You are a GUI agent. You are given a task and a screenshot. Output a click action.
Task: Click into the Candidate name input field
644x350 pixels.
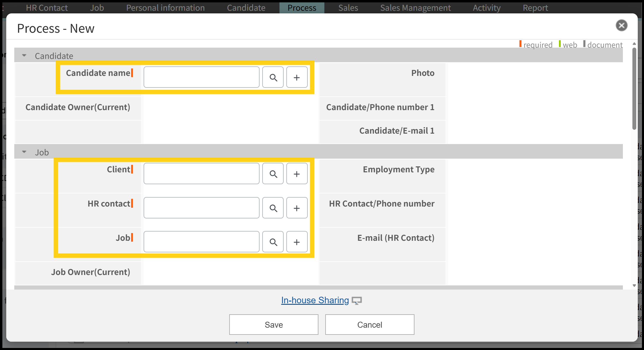click(201, 77)
